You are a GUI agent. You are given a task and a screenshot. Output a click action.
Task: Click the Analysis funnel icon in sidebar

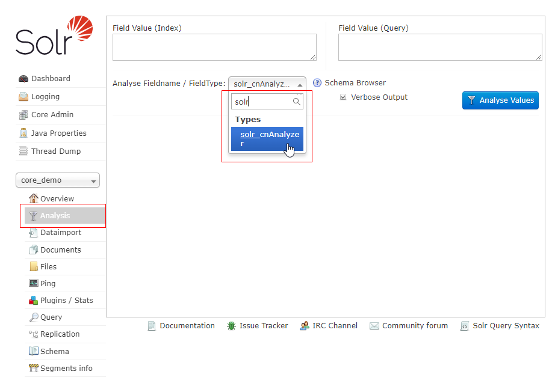click(34, 216)
